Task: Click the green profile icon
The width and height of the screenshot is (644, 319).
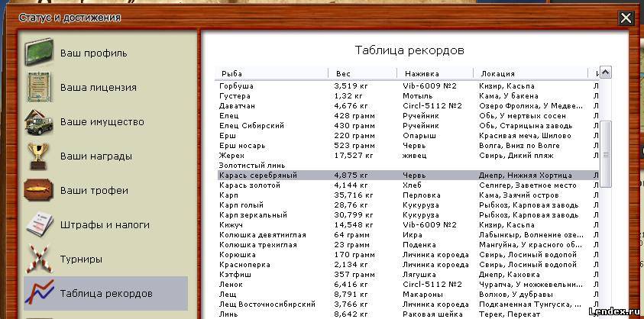Action: tap(39, 52)
